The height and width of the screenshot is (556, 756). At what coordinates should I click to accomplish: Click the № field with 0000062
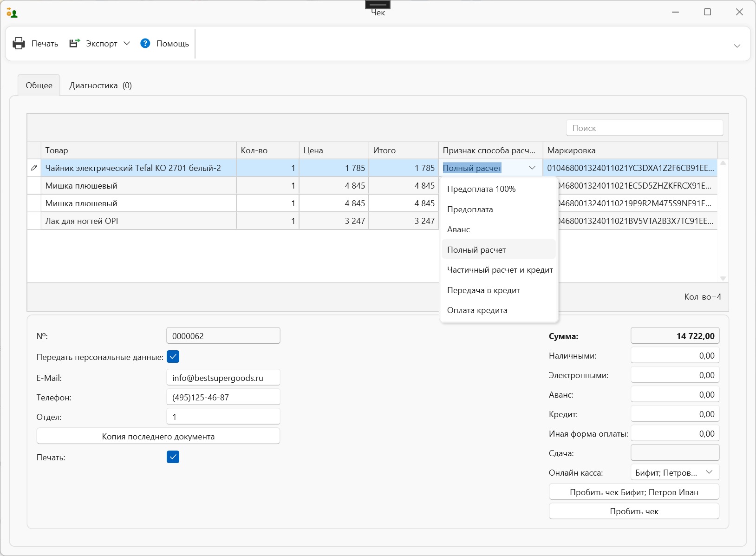click(223, 336)
